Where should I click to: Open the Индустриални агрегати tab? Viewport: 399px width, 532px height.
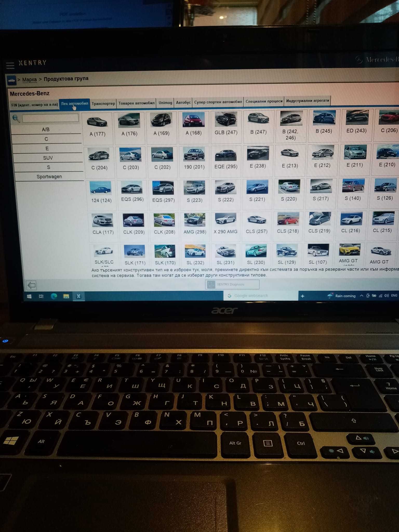[308, 101]
